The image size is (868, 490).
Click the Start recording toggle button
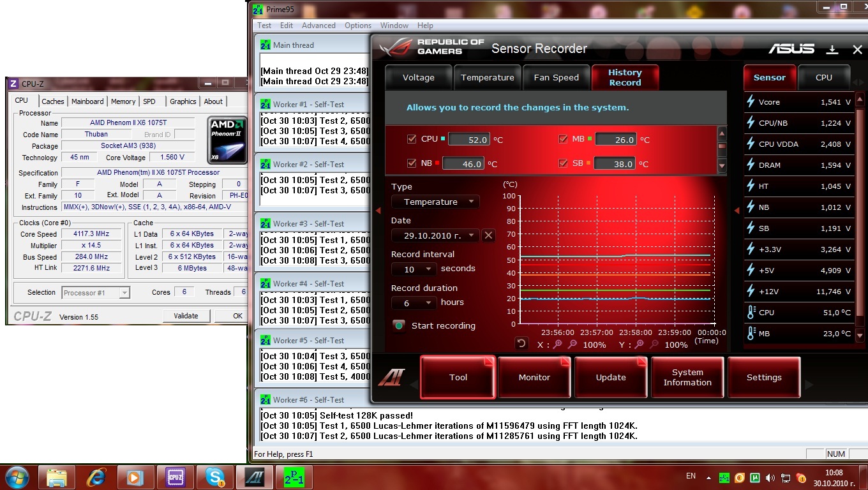coord(399,325)
